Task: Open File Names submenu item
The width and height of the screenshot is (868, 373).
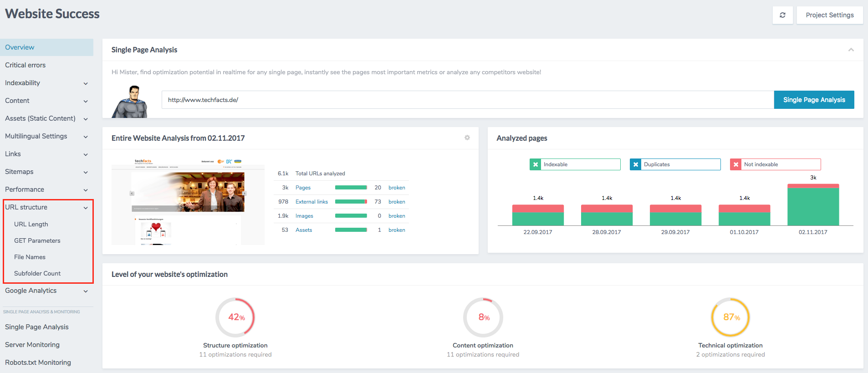Action: click(x=30, y=257)
